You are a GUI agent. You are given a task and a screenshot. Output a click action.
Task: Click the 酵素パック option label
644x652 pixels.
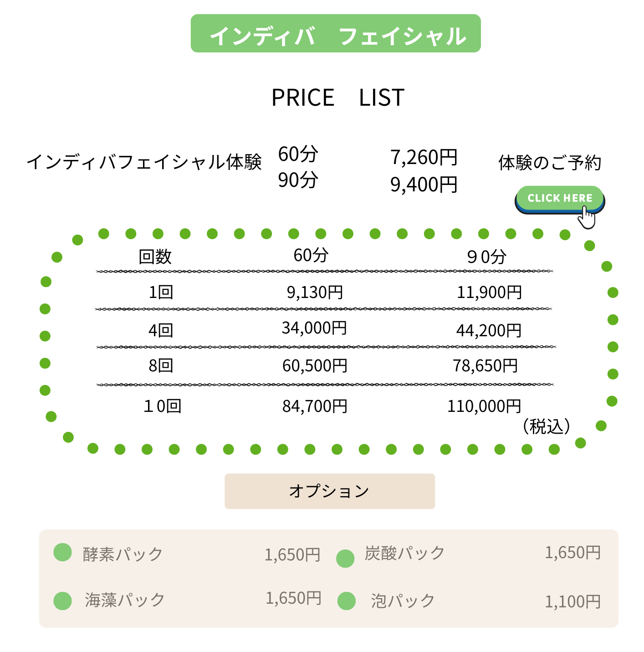123,554
